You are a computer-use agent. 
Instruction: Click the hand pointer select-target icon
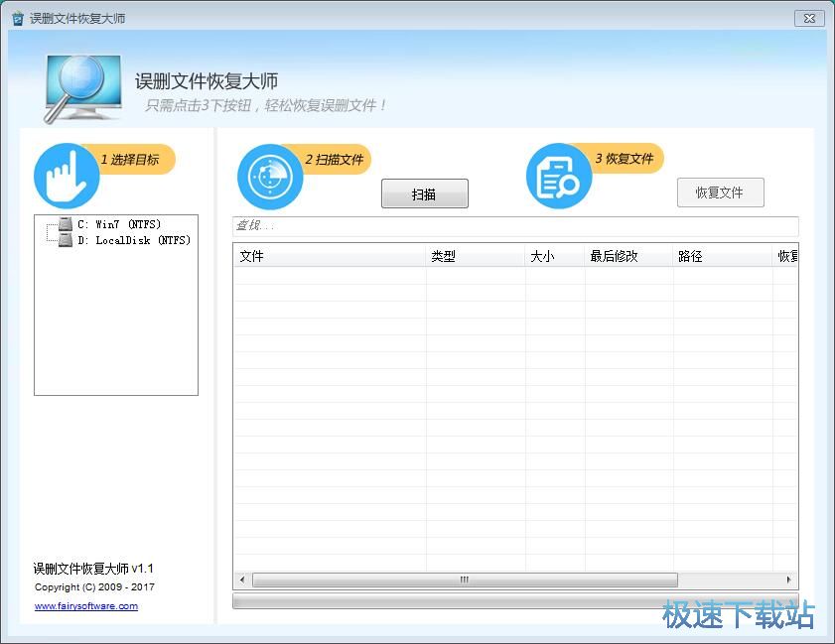(67, 177)
